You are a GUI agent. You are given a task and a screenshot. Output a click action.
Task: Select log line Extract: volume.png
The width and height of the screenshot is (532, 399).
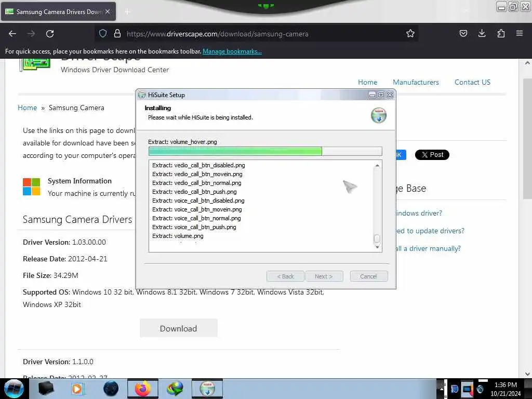click(x=178, y=236)
